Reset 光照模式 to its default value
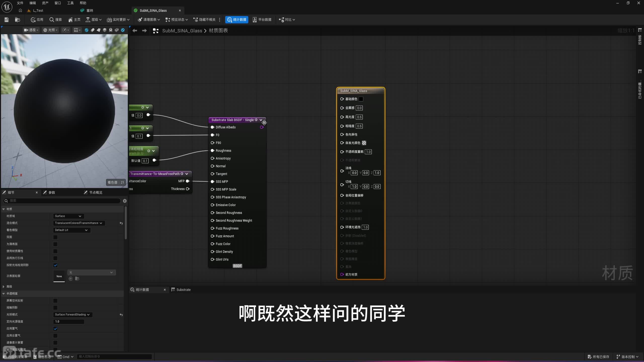Image resolution: width=644 pixels, height=362 pixels. coord(121,315)
